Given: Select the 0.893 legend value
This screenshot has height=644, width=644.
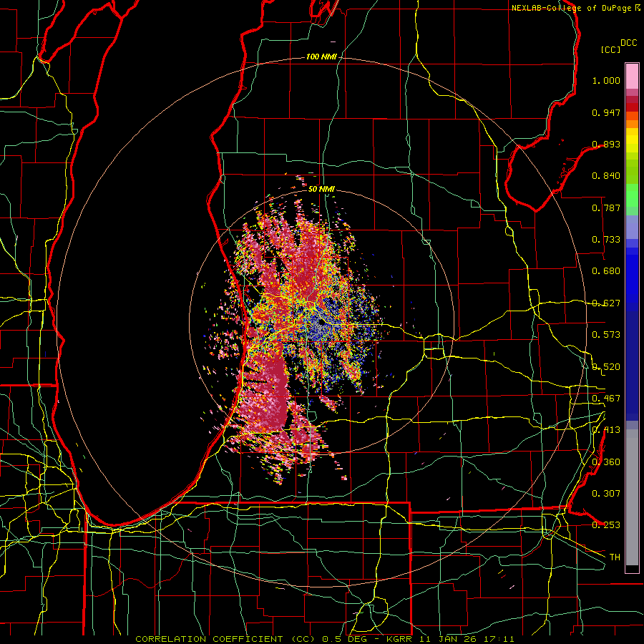Looking at the screenshot, I should pos(606,144).
